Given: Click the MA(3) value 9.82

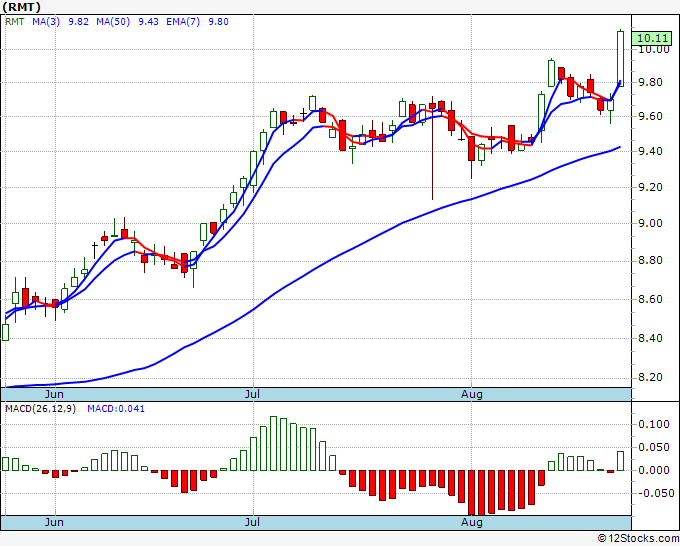Looking at the screenshot, I should coord(78,22).
